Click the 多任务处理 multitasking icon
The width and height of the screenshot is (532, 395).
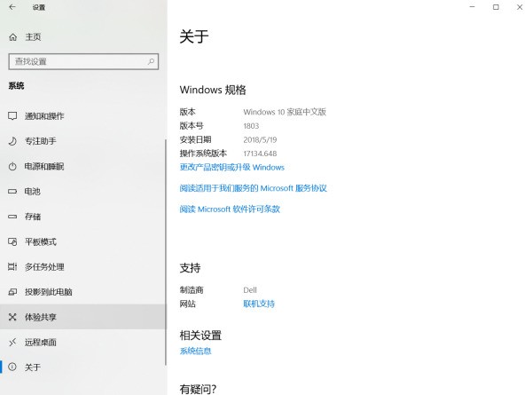[12, 267]
